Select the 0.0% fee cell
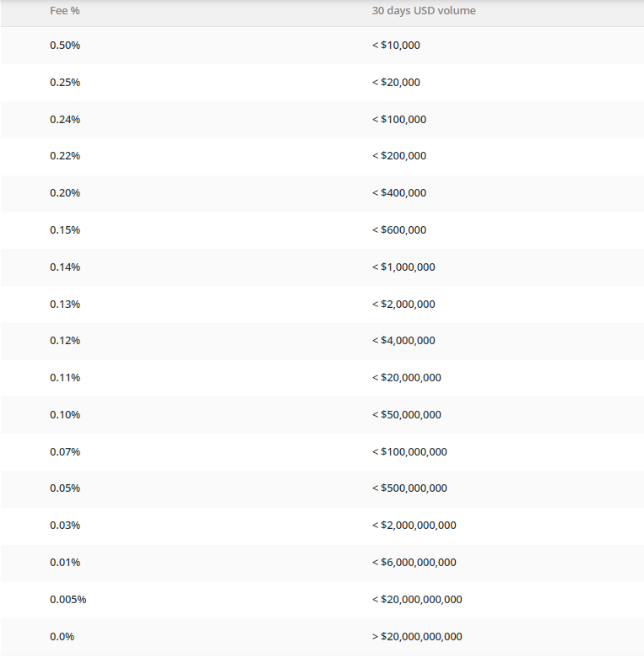The image size is (644, 658). [62, 637]
